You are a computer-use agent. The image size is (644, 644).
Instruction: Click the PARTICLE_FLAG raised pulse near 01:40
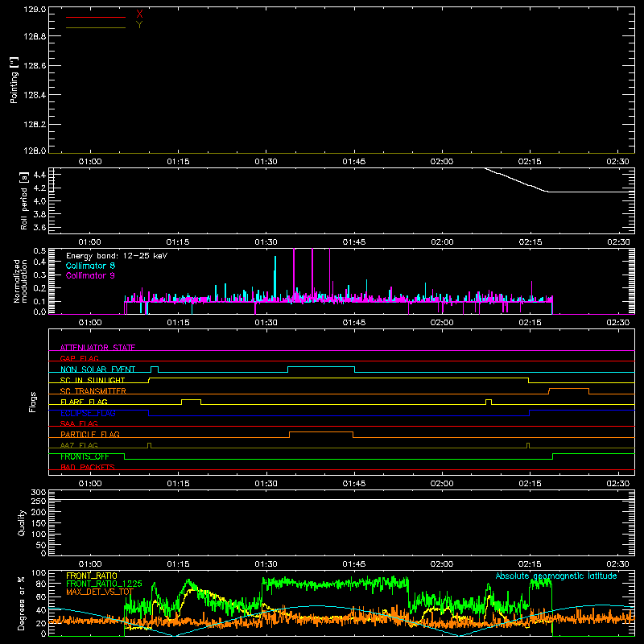321,432
